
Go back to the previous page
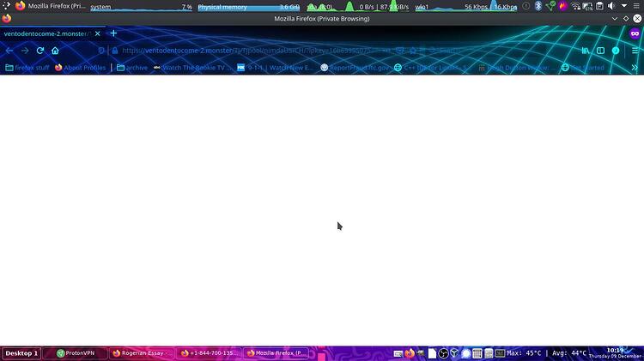click(9, 51)
